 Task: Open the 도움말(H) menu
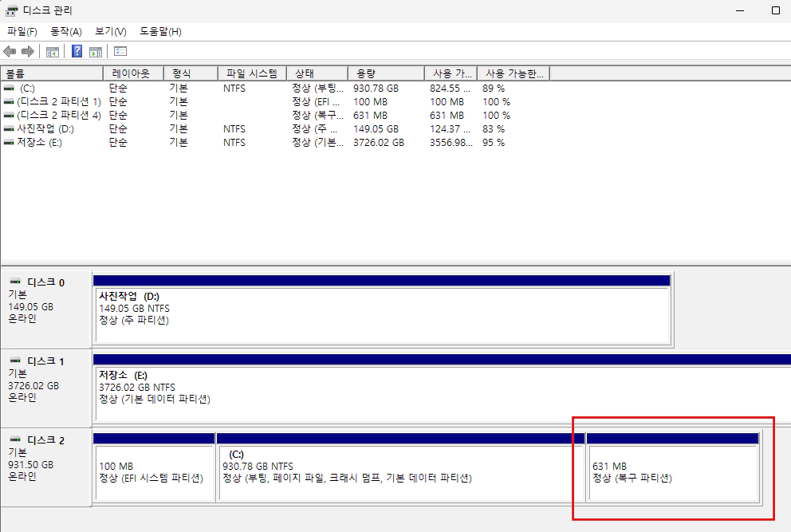pos(160,32)
